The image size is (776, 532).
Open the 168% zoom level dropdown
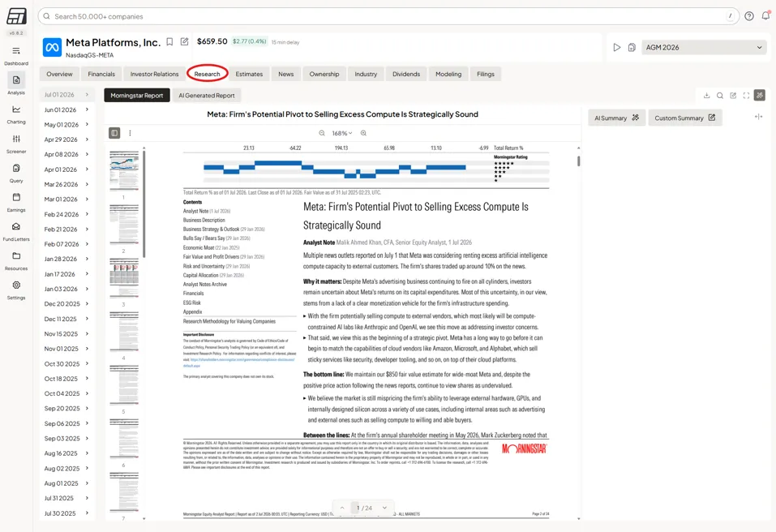tap(342, 133)
